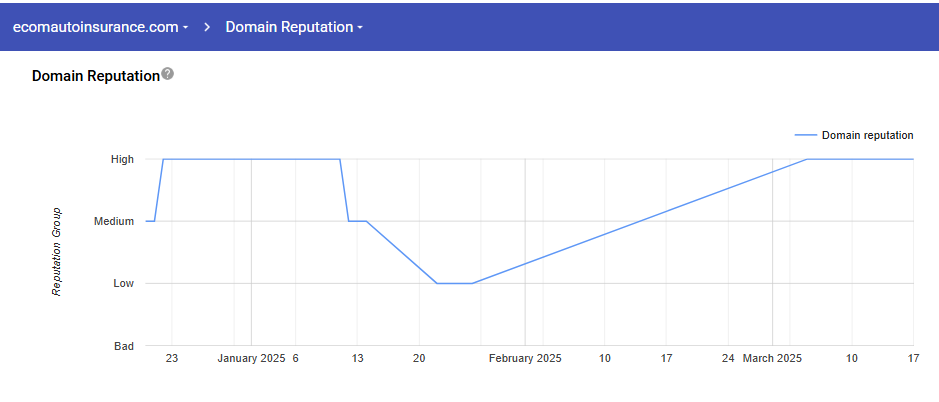The height and width of the screenshot is (402, 939).
Task: Expand the Domain Reputation dashboard dropdown
Action: tap(294, 27)
